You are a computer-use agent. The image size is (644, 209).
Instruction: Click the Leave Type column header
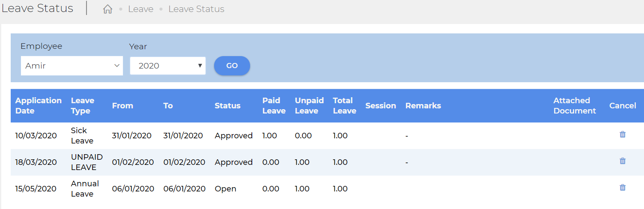tap(83, 106)
